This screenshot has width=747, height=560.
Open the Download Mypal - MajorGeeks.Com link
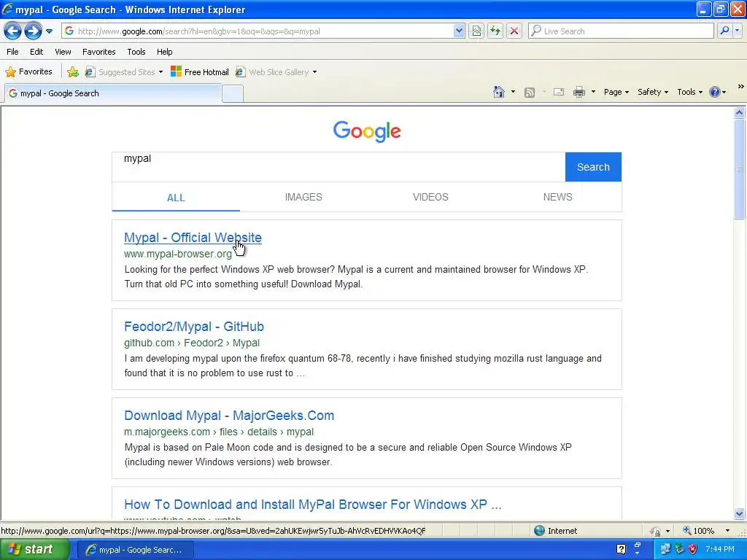coord(229,416)
